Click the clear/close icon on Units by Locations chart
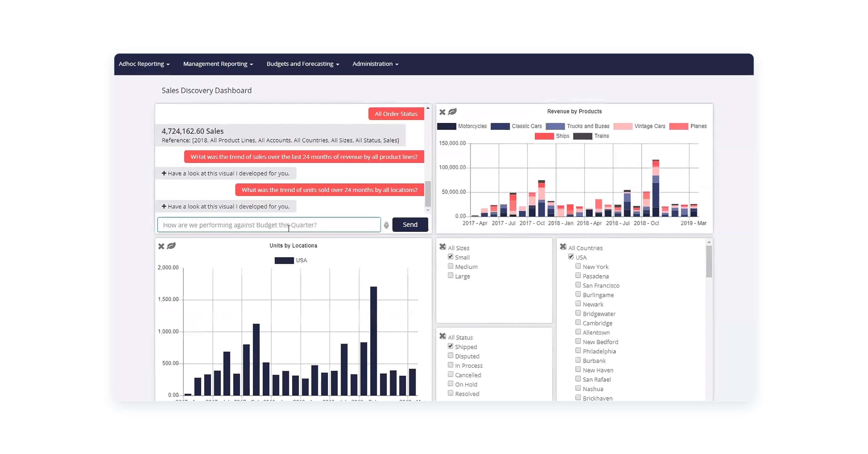 (x=161, y=245)
